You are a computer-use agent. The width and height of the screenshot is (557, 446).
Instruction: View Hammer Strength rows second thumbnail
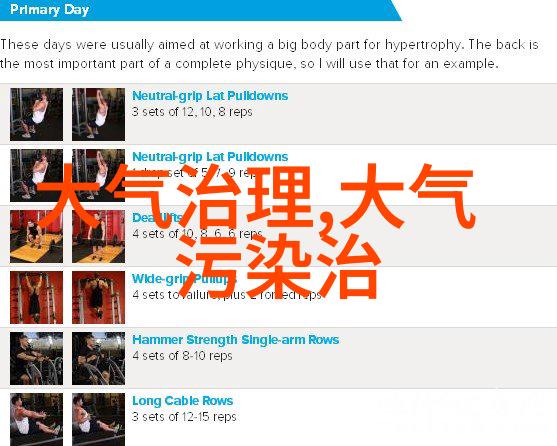click(98, 359)
